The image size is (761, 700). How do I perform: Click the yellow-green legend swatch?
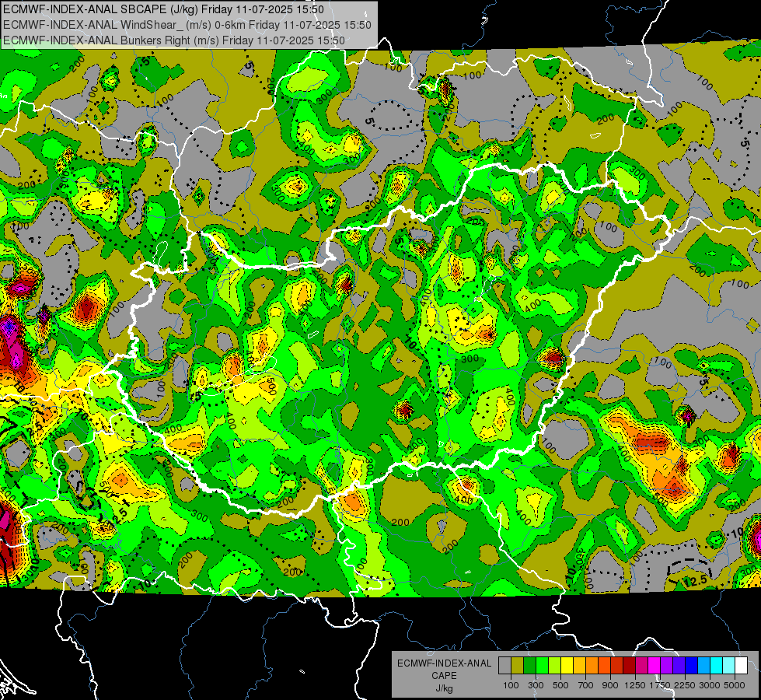click(x=554, y=665)
